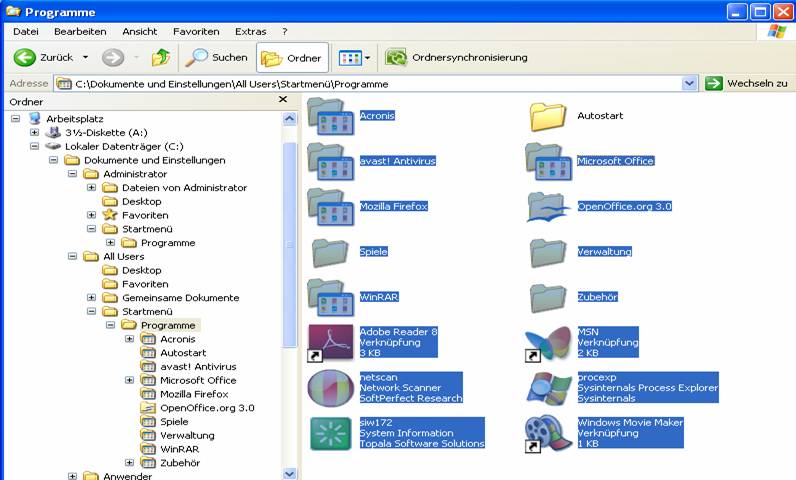796x480 pixels.
Task: Open the Zurück history dropdown arrow
Action: click(85, 57)
